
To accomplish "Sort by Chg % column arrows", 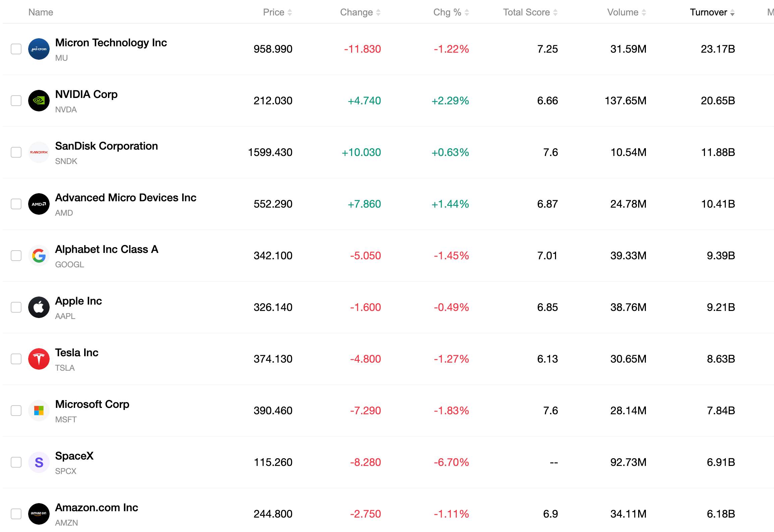I will [x=466, y=12].
